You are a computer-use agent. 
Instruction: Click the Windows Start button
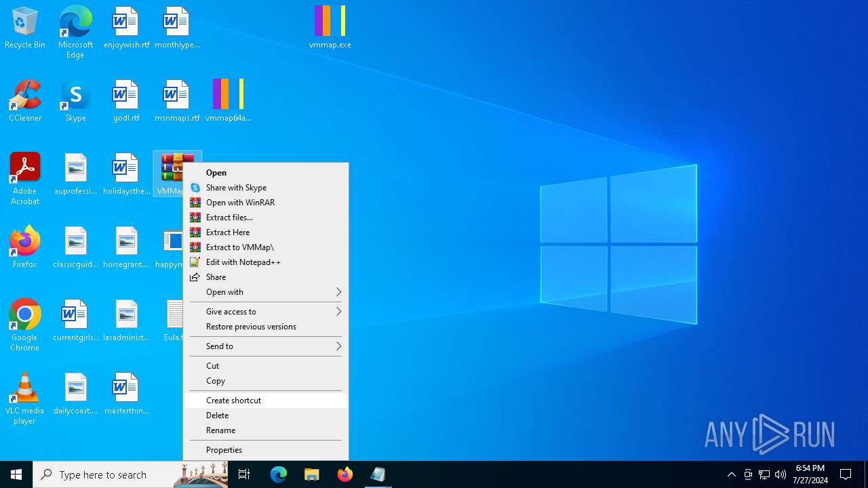[16, 474]
